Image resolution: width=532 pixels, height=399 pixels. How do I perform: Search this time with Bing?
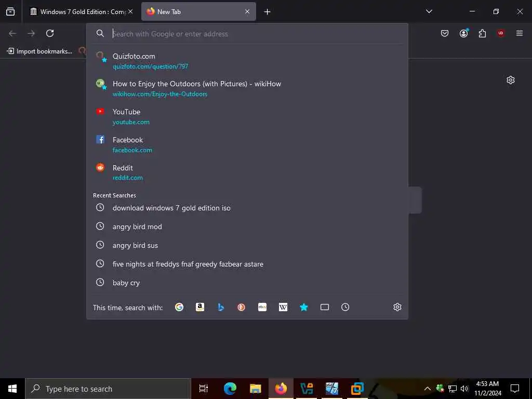[x=221, y=307]
